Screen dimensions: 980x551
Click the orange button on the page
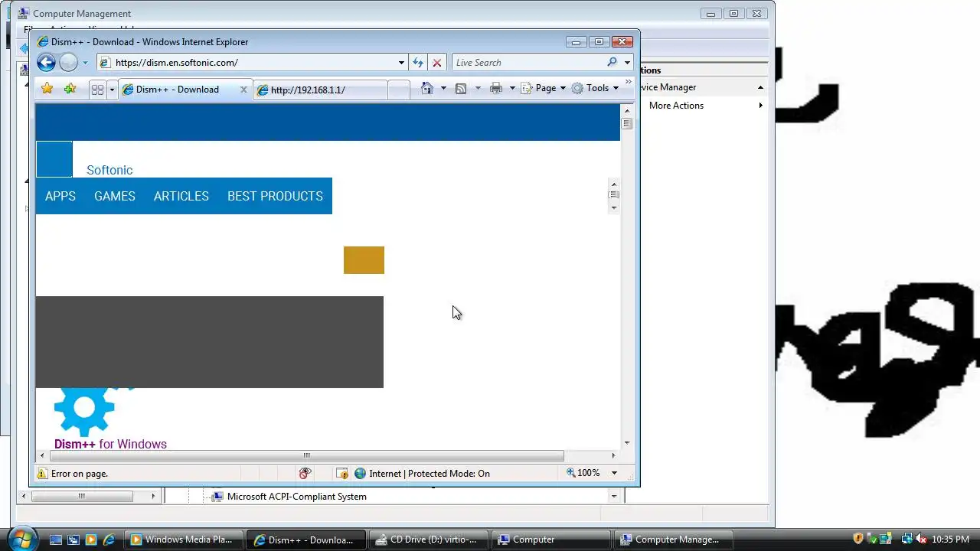pyautogui.click(x=364, y=260)
